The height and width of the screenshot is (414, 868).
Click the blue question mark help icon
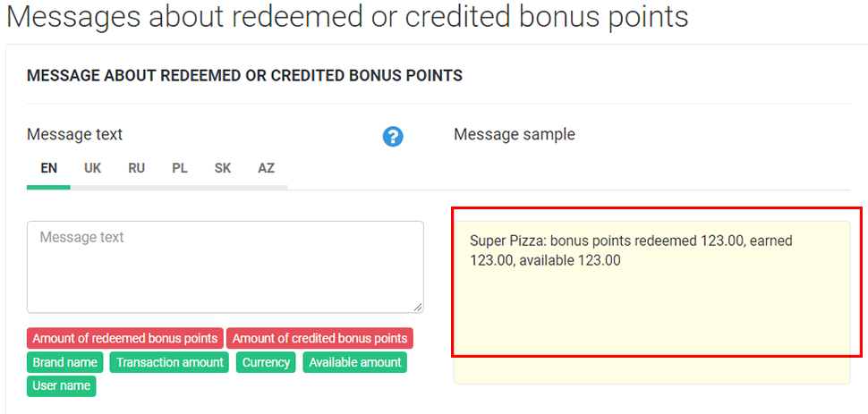click(393, 137)
